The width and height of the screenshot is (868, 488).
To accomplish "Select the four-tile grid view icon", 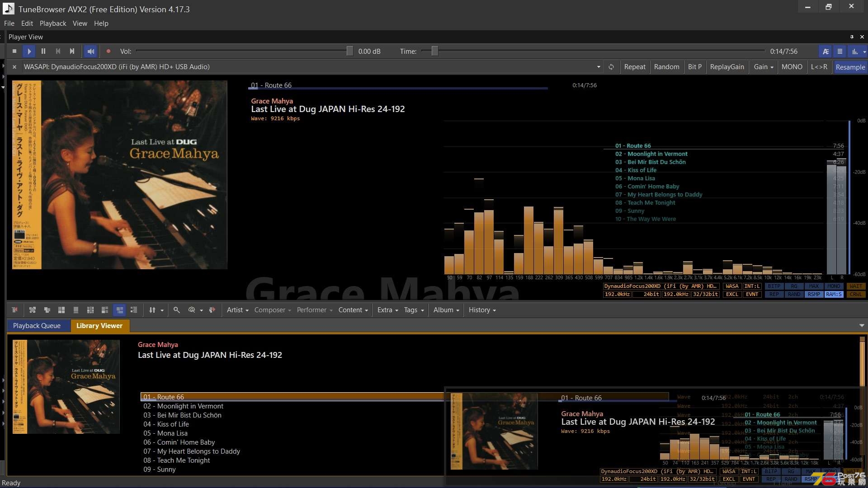I will [61, 310].
